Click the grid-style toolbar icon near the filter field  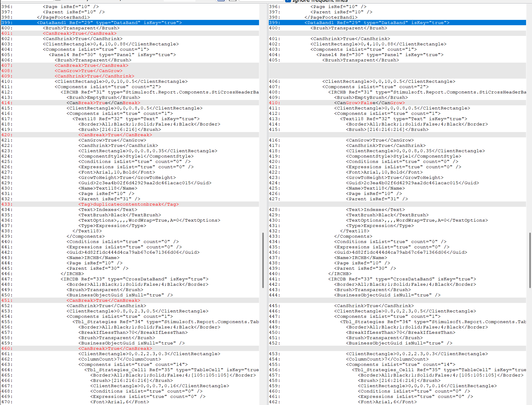[x=233, y=1]
